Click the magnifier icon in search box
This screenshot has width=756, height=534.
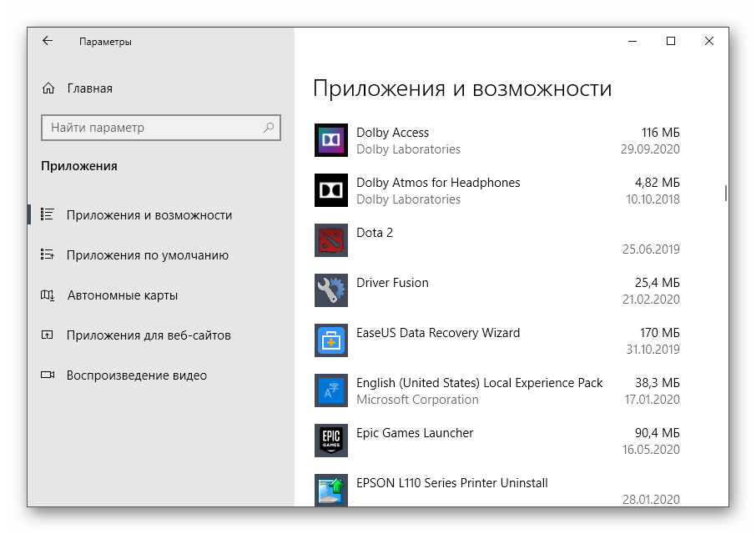click(x=270, y=128)
